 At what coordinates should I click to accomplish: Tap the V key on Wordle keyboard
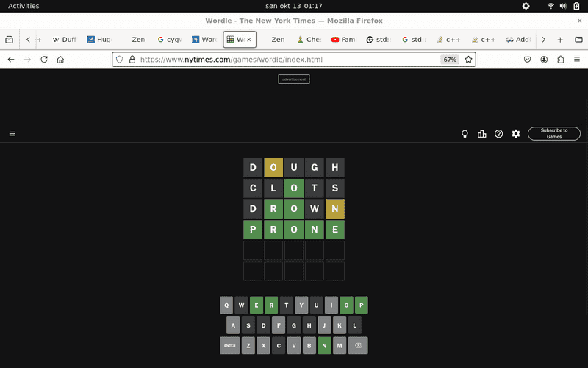pos(294,345)
